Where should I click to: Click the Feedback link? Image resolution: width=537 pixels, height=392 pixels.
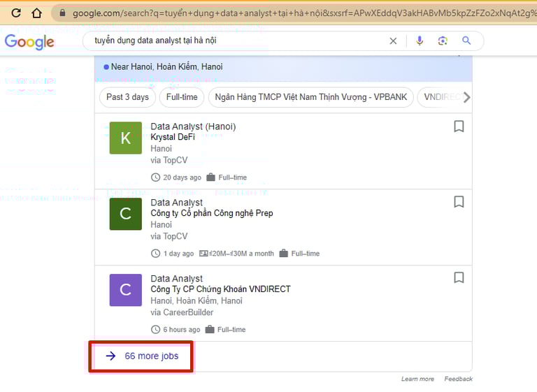458,379
